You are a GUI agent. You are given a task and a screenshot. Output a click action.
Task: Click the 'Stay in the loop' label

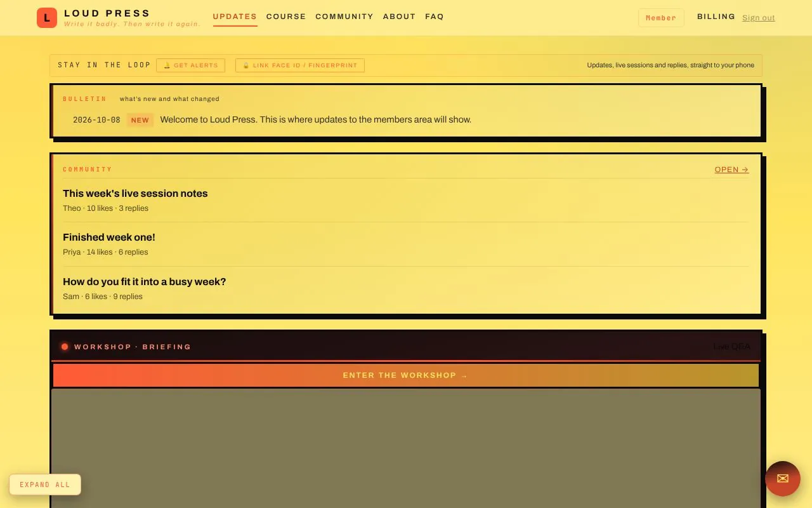[x=105, y=65]
